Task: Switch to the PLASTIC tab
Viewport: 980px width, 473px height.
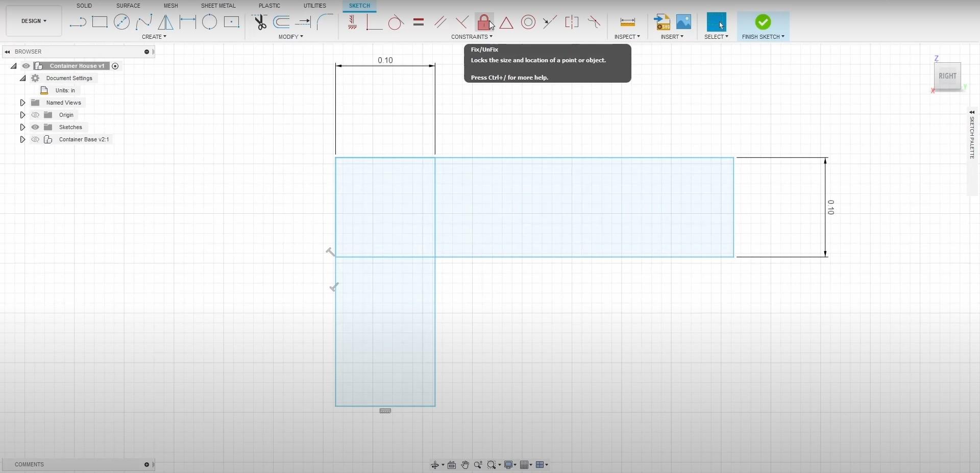Action: [x=269, y=6]
